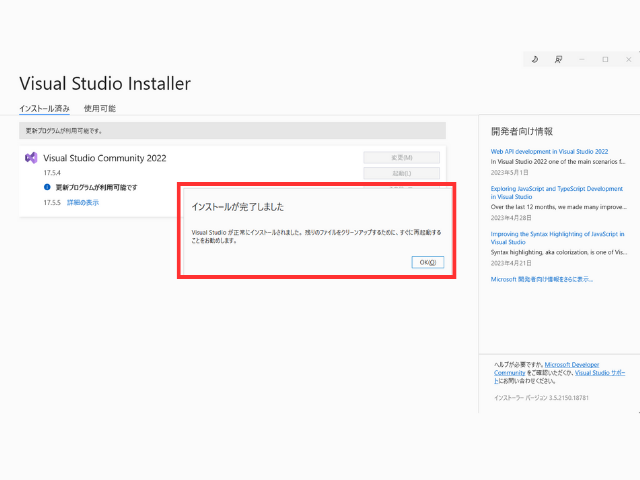Click the available version number 17.5.5

[x=52, y=202]
